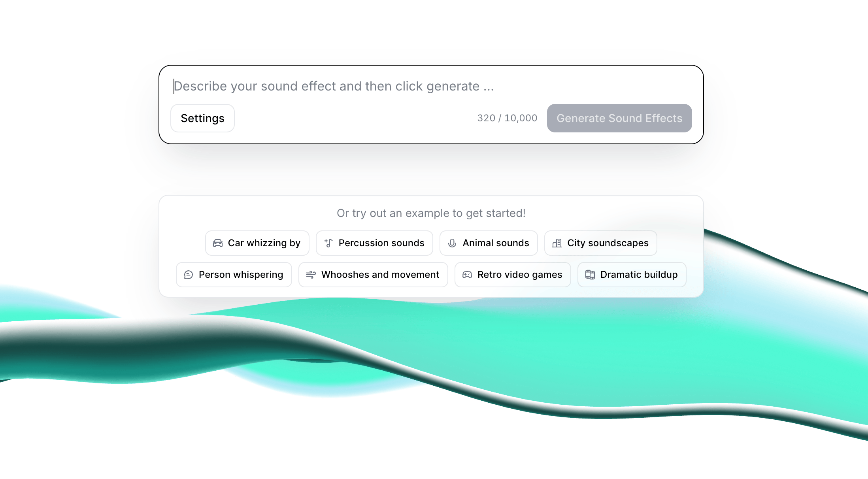Viewport: 868px width, 479px height.
Task: Open the Settings panel
Action: pos(202,118)
